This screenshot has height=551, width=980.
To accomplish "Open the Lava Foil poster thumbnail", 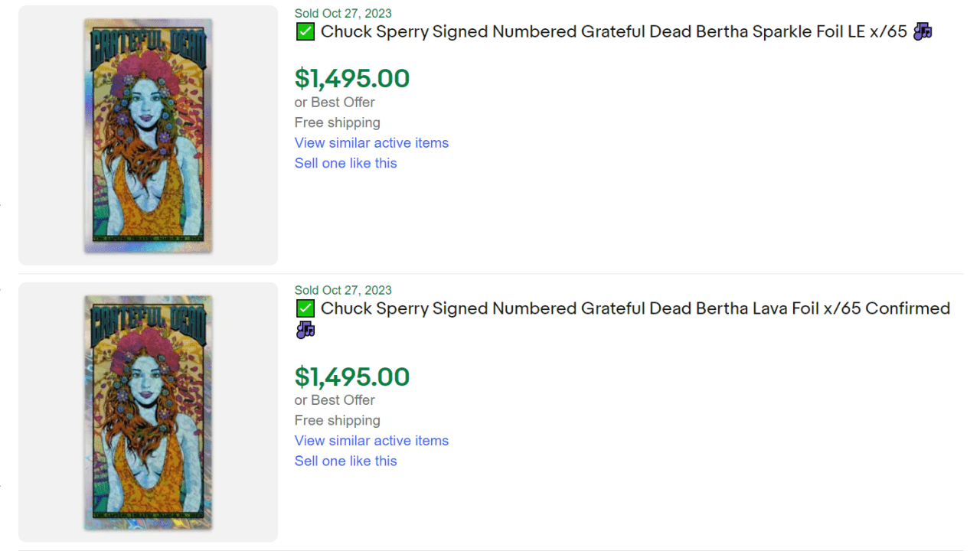I will [148, 412].
